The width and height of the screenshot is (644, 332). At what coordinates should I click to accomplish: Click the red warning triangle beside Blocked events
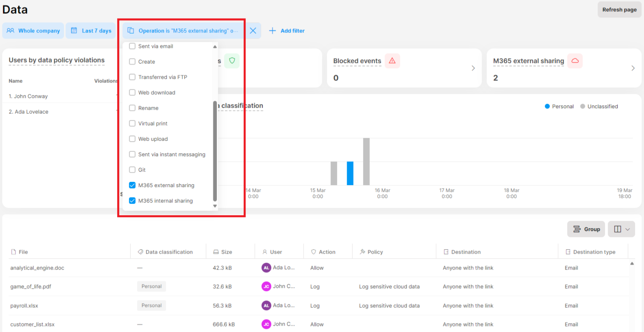tap(392, 61)
